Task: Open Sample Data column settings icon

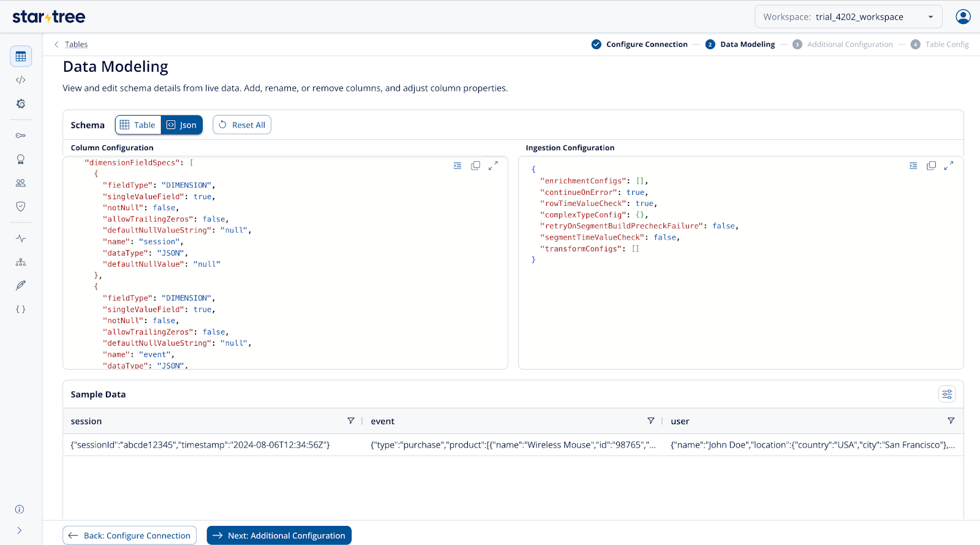Action: tap(947, 394)
